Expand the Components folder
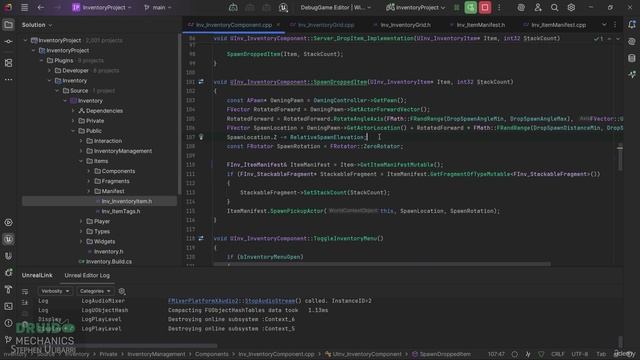This screenshot has width=640, height=360. [x=89, y=171]
